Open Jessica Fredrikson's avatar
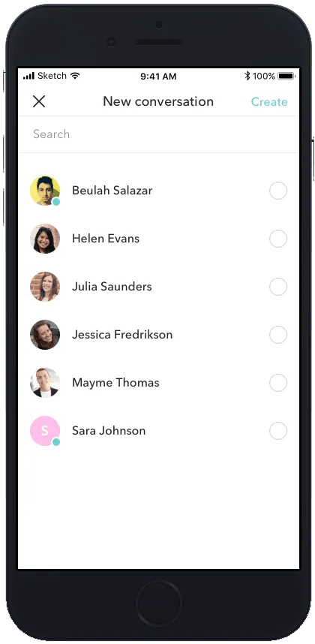This screenshot has width=315, height=644. coord(45,335)
